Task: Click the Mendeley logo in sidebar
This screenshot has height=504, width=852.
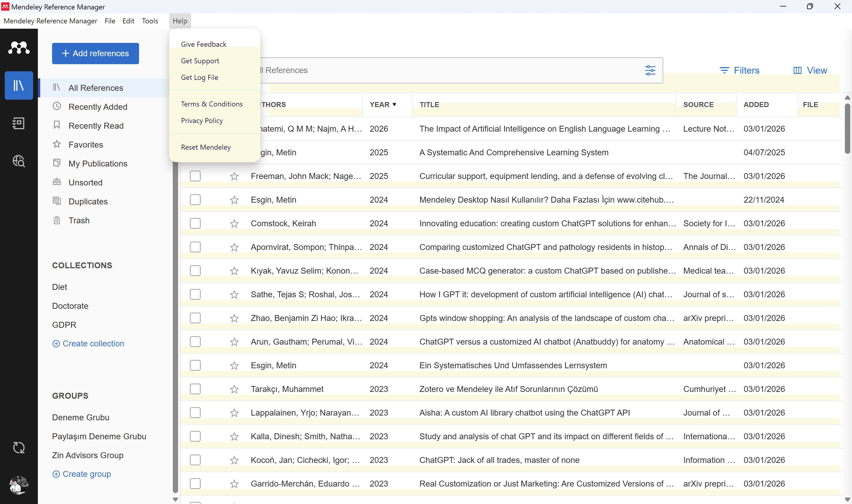Action: click(x=19, y=48)
